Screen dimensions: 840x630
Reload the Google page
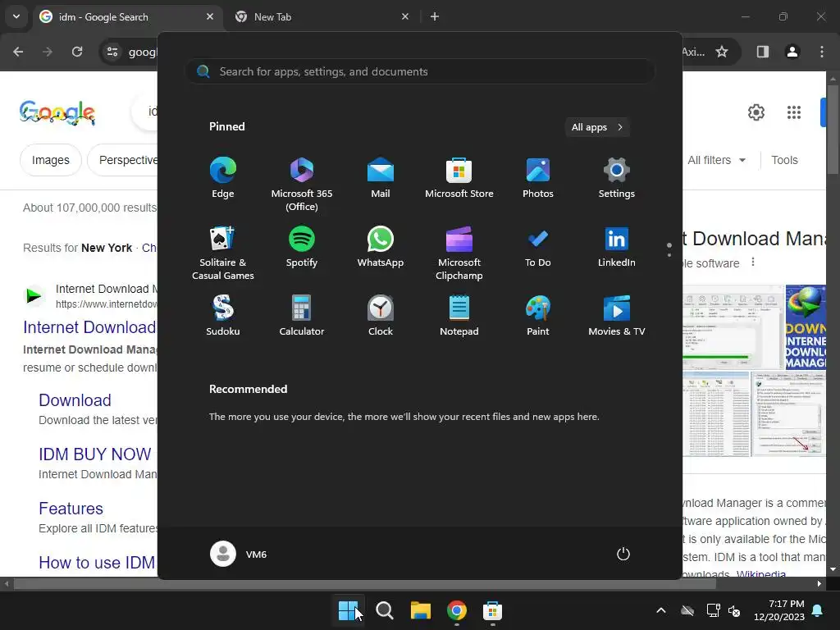point(77,52)
